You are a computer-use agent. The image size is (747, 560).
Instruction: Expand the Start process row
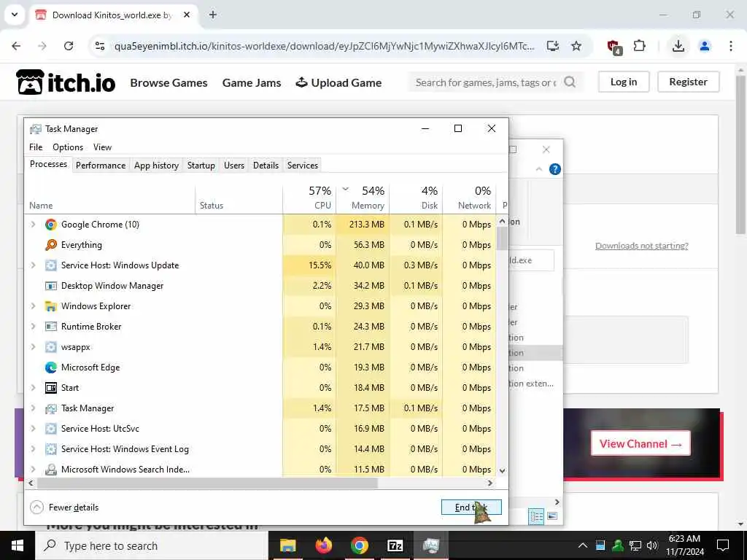point(34,388)
